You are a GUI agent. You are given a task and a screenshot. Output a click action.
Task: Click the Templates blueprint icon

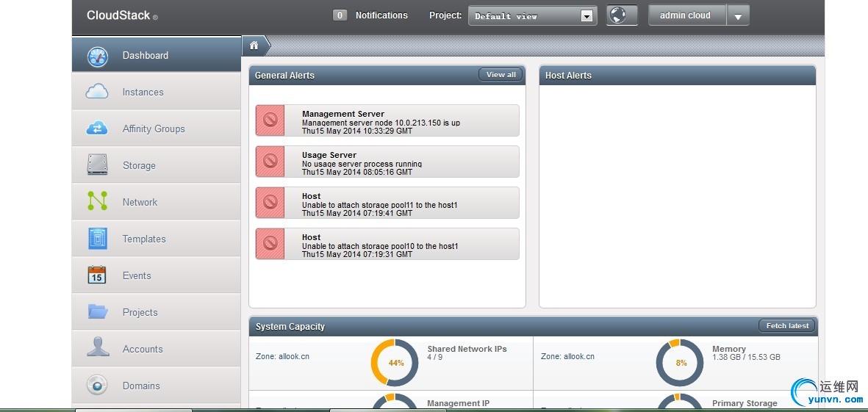pyautogui.click(x=98, y=239)
